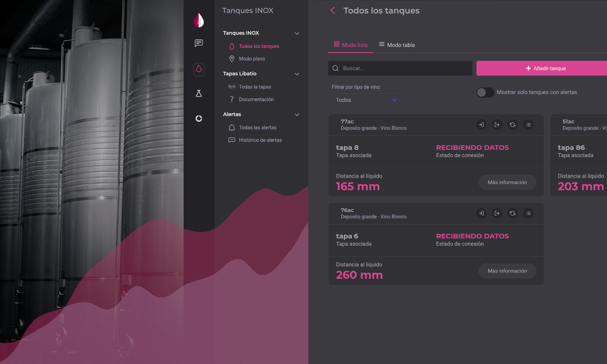The height and width of the screenshot is (364, 607).
Task: Switch to the Modo tabla tab
Action: (397, 45)
